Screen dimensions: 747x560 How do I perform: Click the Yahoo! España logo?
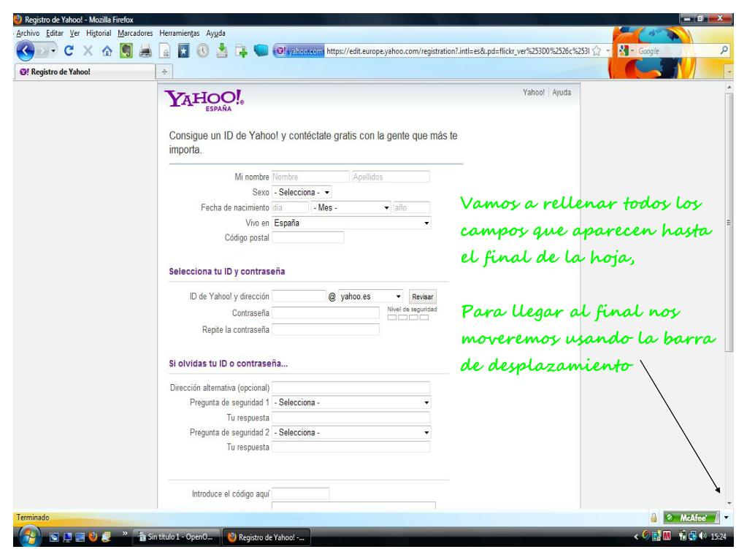pyautogui.click(x=204, y=101)
